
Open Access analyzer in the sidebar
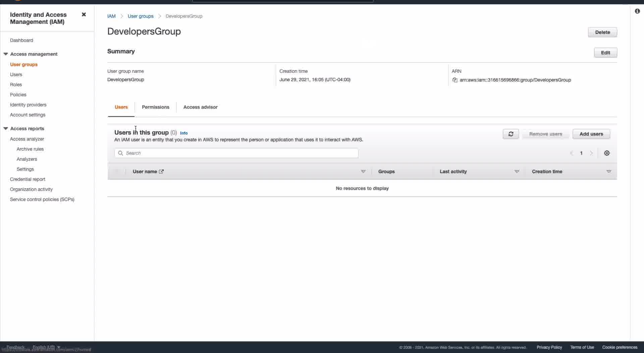[27, 139]
